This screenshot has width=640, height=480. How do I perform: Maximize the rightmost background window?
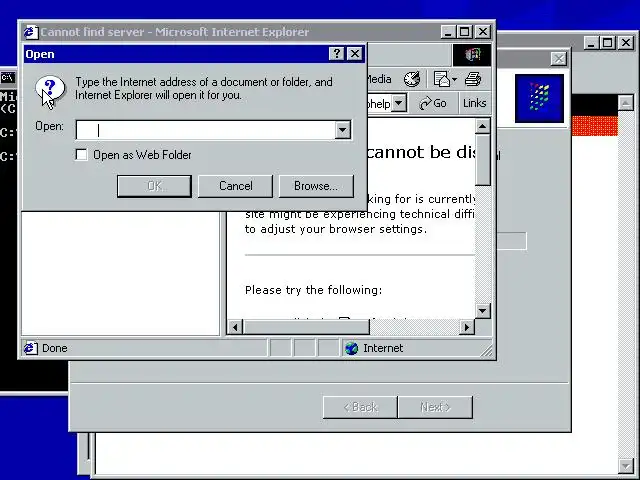[608, 42]
